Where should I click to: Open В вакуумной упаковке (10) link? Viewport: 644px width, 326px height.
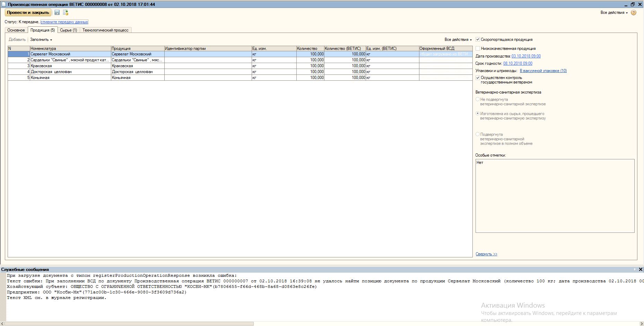(543, 71)
